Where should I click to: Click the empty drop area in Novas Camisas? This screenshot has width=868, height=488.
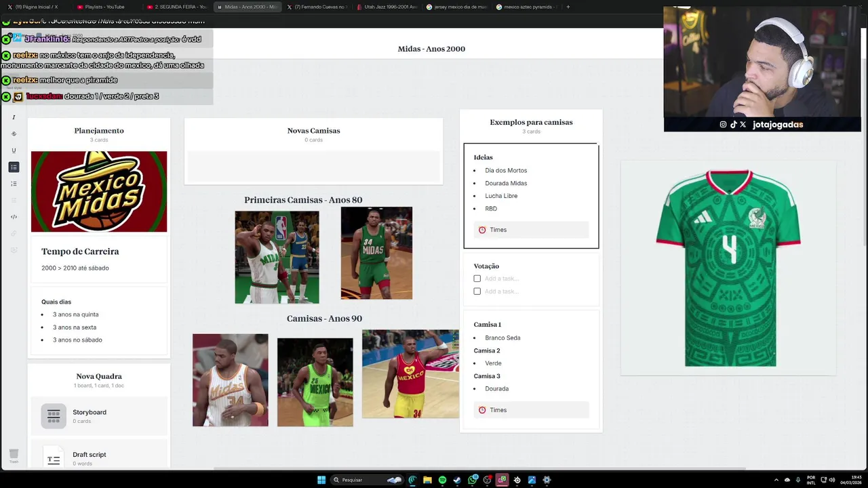point(313,166)
